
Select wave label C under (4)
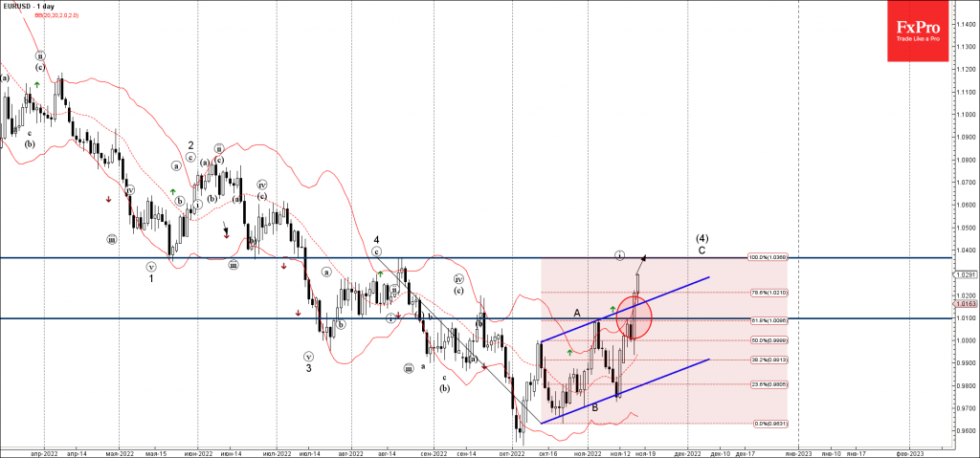tap(702, 250)
